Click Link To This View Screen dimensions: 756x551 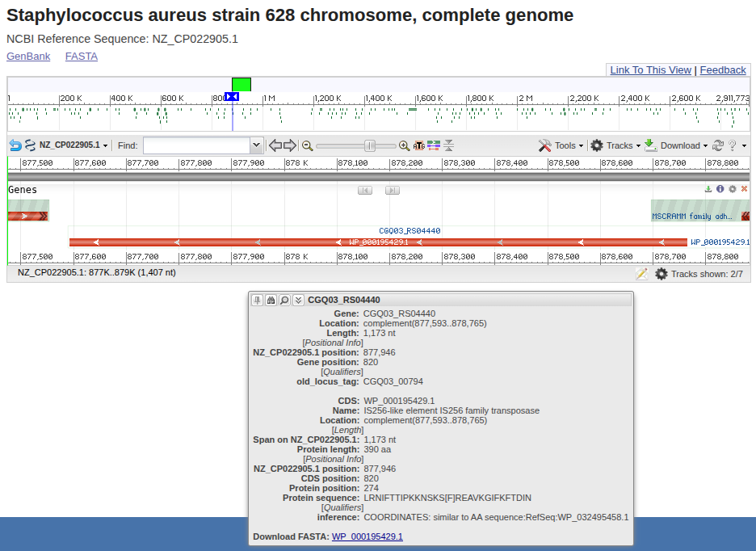(650, 70)
